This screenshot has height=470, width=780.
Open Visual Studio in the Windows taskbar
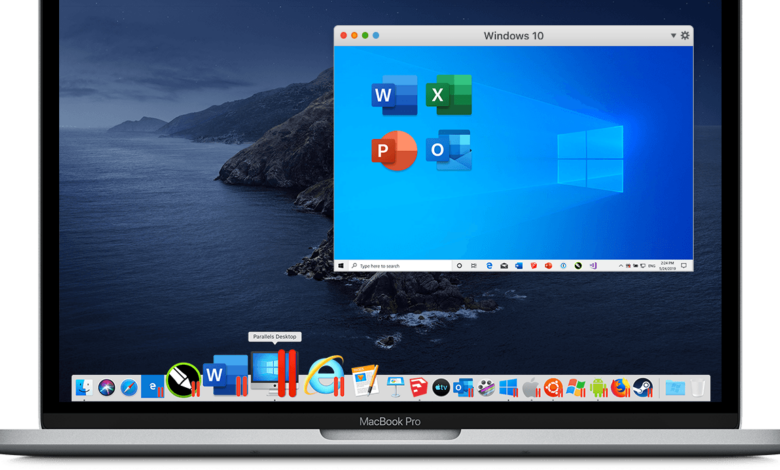tap(593, 266)
